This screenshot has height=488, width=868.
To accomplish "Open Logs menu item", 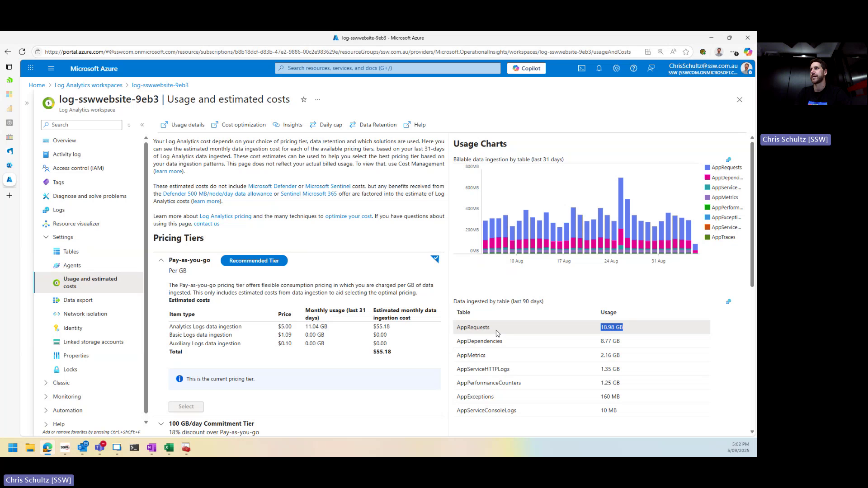I will (x=59, y=210).
